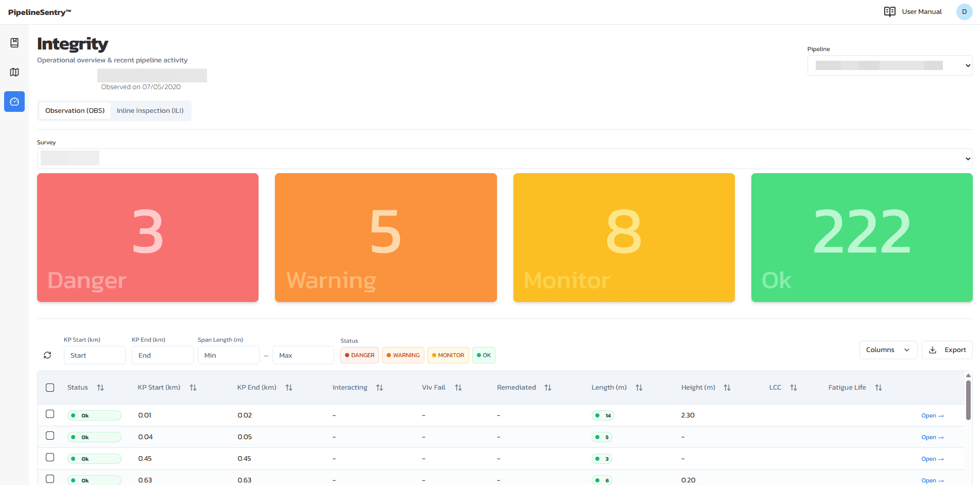Open the Pipeline dropdown selector

[x=889, y=65]
